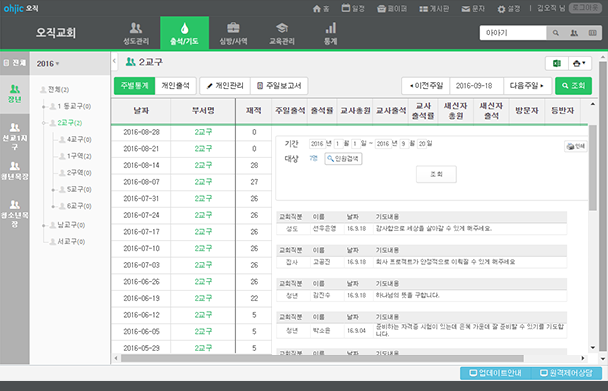Click the 인쇄 print icon button
The height and width of the screenshot is (391, 608).
click(x=575, y=146)
